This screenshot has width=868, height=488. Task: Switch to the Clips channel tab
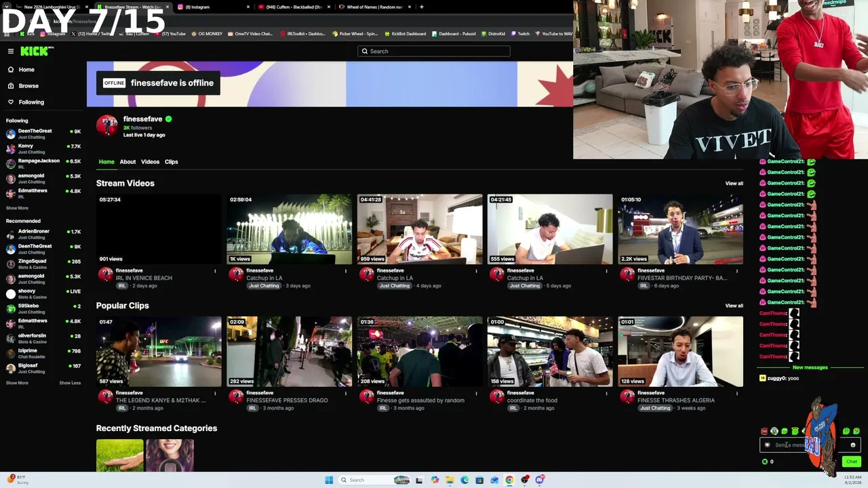pos(171,162)
